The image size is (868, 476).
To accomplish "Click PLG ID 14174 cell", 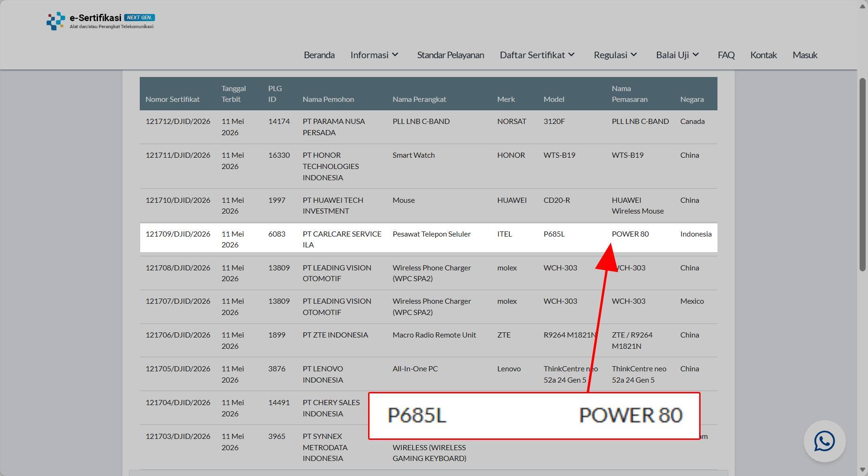I will click(x=279, y=121).
